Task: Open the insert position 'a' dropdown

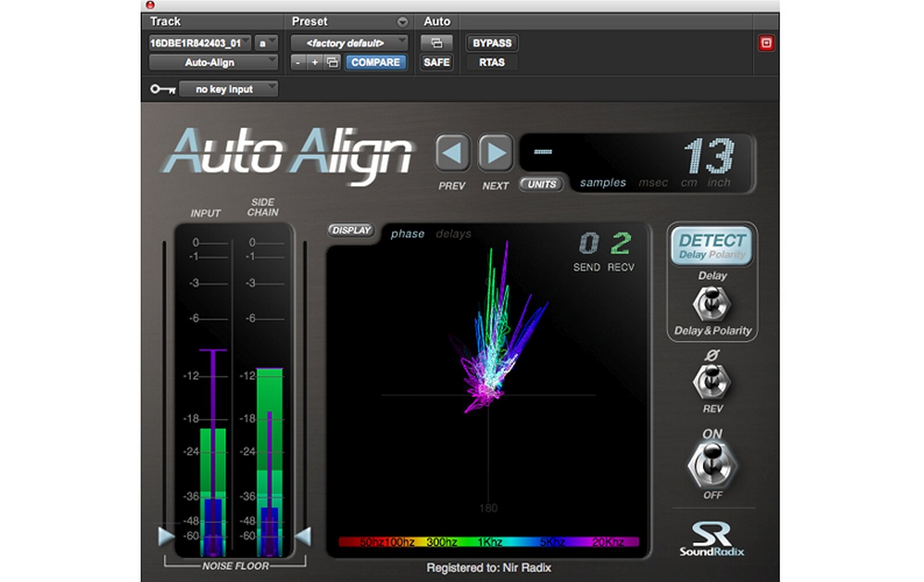Action: pos(266,43)
